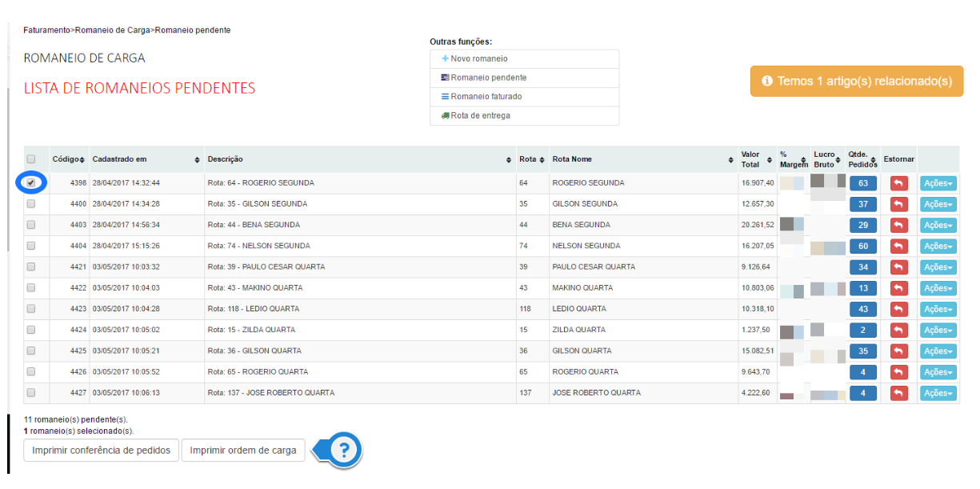Click the Estornar icon for JOSE ROBERTO QUARTA
This screenshot has height=489, width=980.
click(898, 393)
